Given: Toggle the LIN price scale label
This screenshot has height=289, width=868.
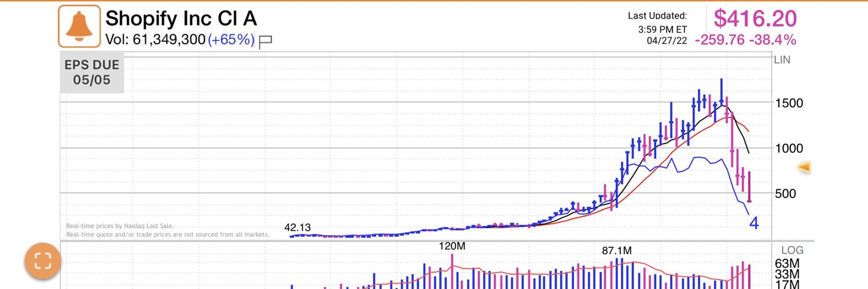Looking at the screenshot, I should 782,60.
